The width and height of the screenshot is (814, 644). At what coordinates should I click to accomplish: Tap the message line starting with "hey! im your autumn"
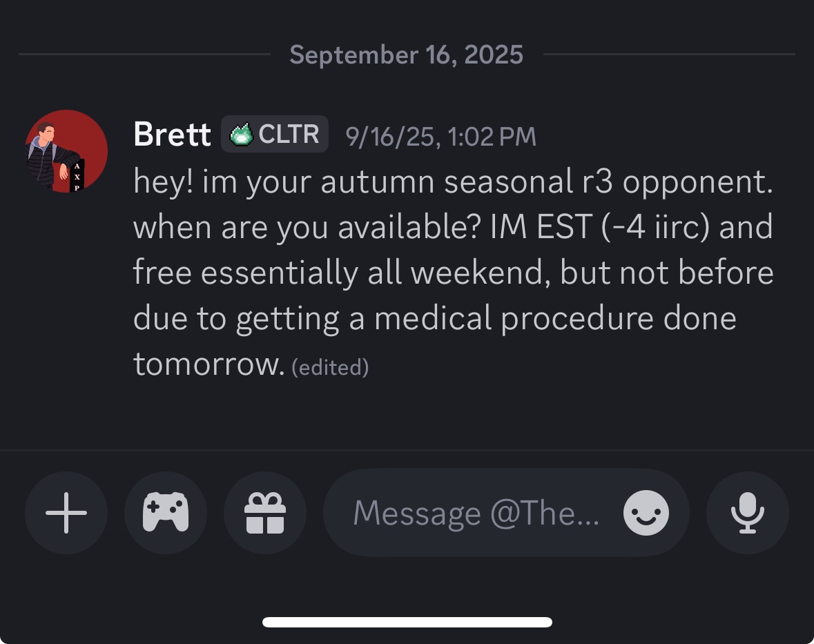coord(452,182)
